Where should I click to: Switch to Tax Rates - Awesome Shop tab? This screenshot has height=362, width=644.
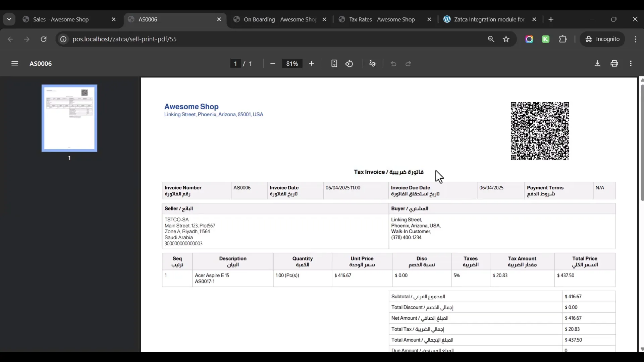[382, 19]
